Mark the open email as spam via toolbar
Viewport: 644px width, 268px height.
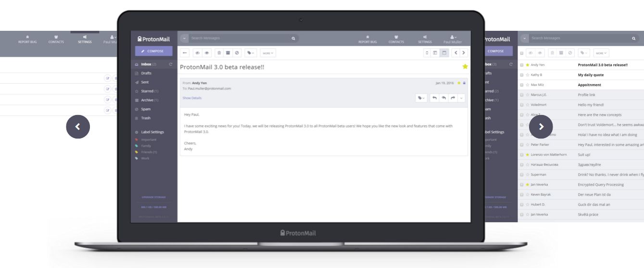pyautogui.click(x=237, y=53)
